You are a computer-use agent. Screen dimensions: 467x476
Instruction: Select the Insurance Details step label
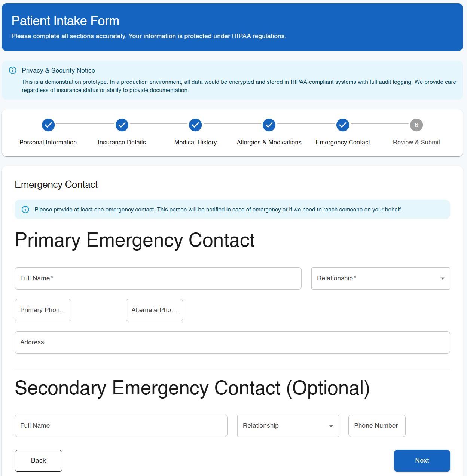[122, 142]
